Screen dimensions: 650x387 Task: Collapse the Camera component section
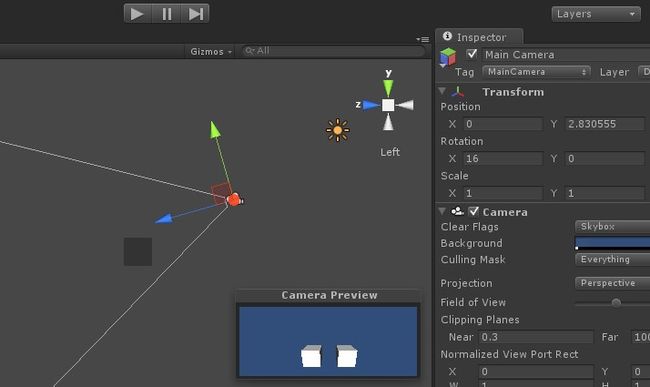[442, 211]
